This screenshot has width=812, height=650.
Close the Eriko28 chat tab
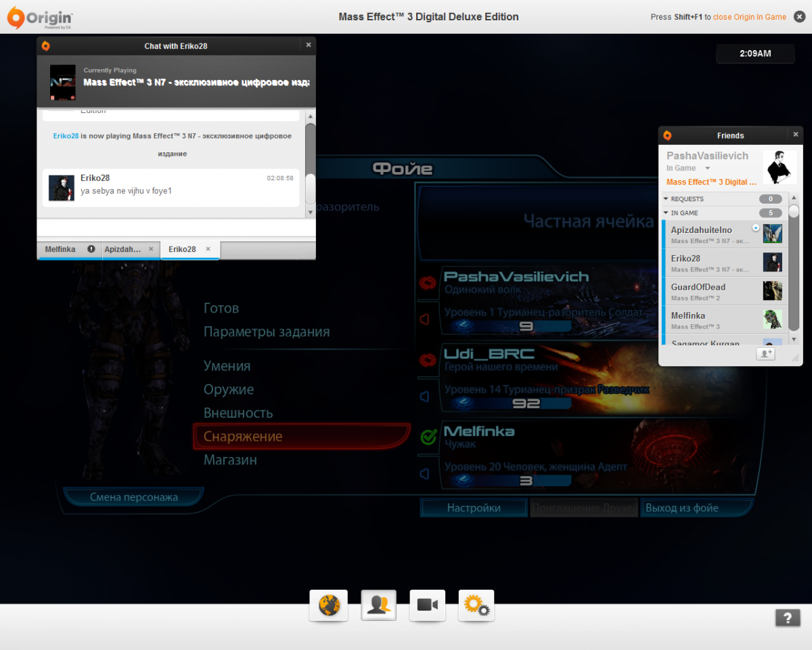point(208,249)
